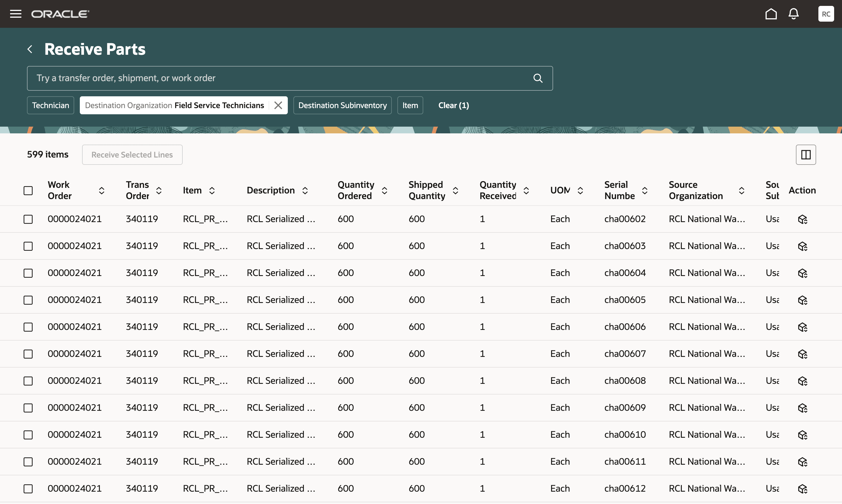Toggle the select-all header checkbox

28,191
